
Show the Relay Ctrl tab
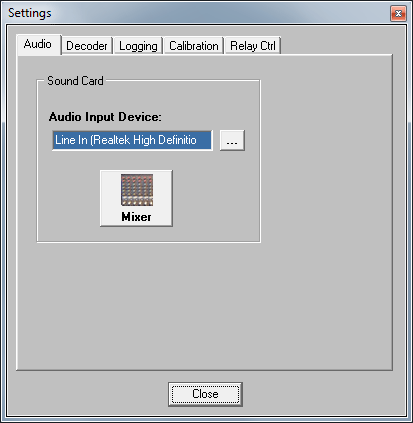click(x=253, y=46)
